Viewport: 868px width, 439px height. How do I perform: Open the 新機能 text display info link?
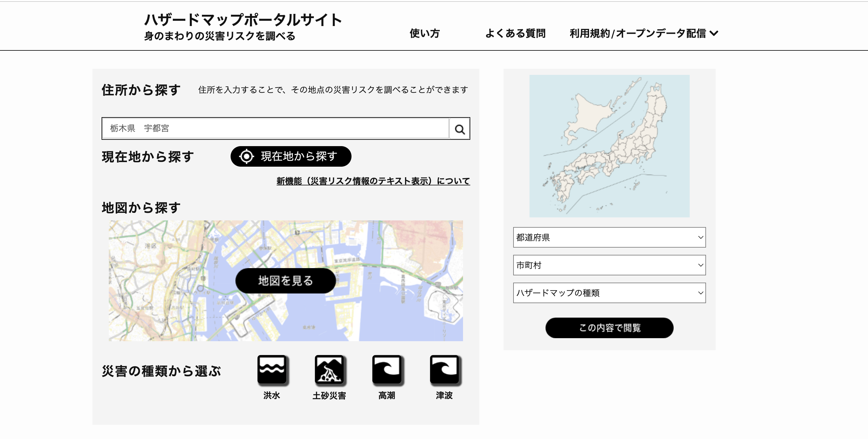click(x=373, y=181)
